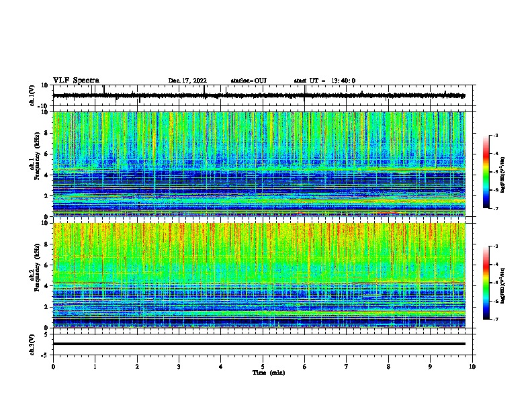This screenshot has width=532, height=411.
Task: Click inside the ch.1 spectrogram panel
Action: pyautogui.click(x=259, y=164)
